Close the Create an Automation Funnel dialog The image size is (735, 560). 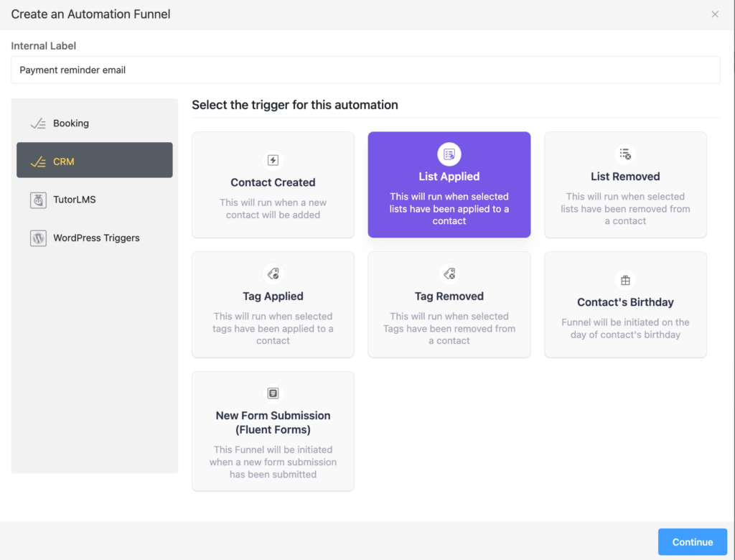coord(715,14)
